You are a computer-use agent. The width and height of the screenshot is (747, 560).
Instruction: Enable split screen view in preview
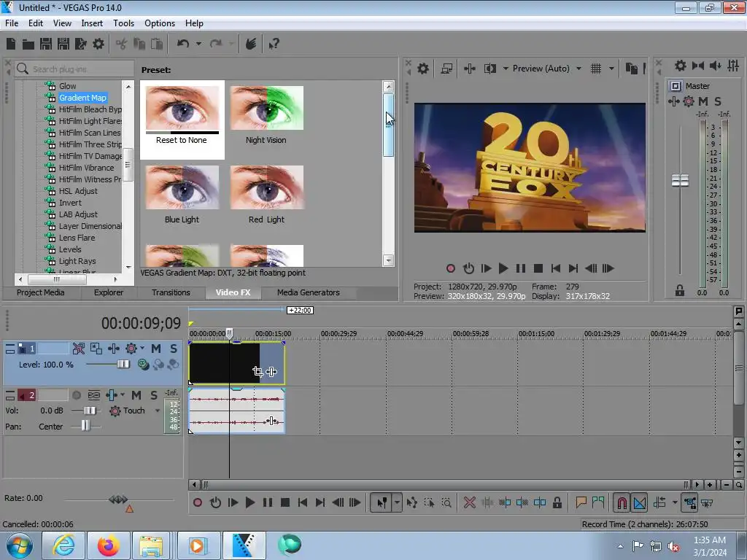coord(489,69)
